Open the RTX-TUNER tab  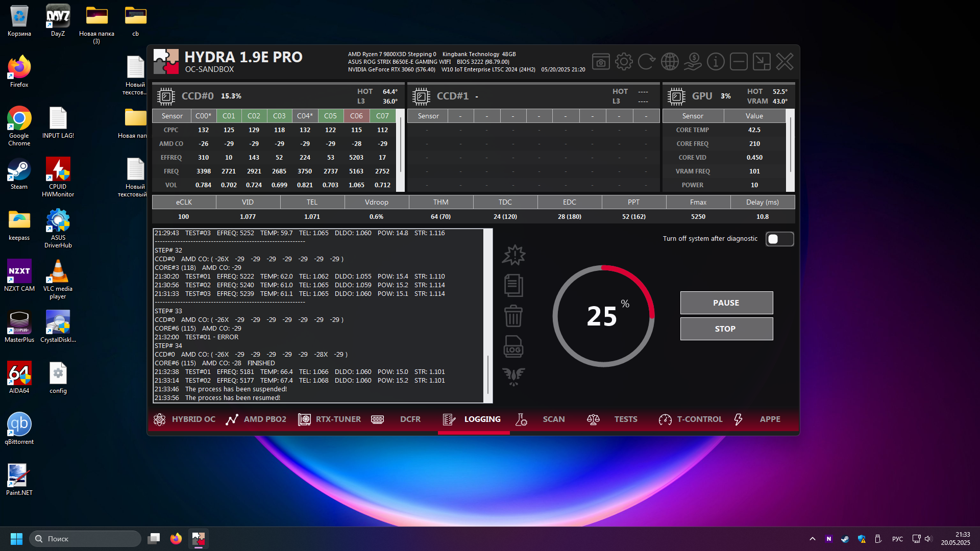tap(329, 419)
